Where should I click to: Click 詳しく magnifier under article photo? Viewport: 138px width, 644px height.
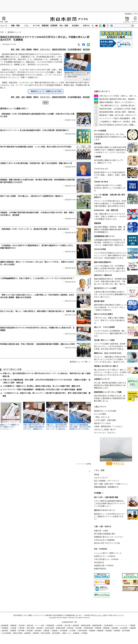click(86, 80)
